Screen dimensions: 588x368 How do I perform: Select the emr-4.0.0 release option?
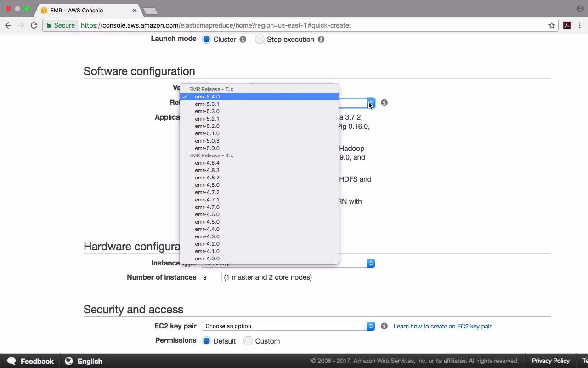(x=259, y=259)
